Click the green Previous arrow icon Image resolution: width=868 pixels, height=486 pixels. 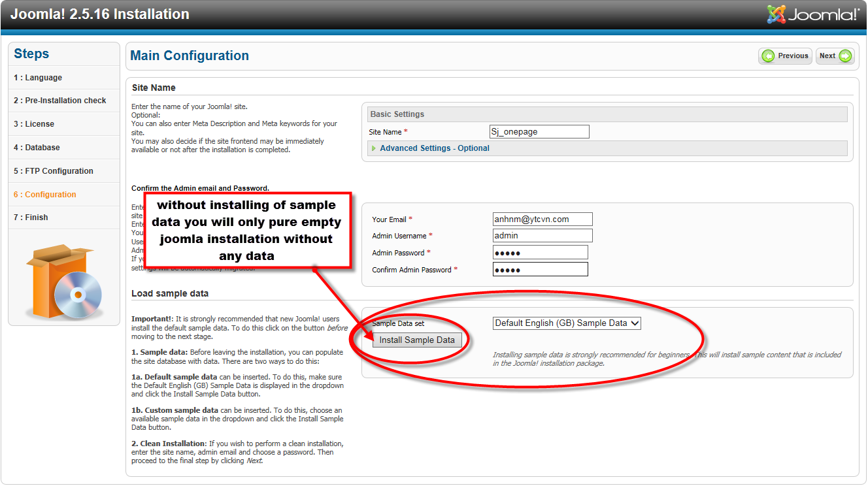coord(769,56)
